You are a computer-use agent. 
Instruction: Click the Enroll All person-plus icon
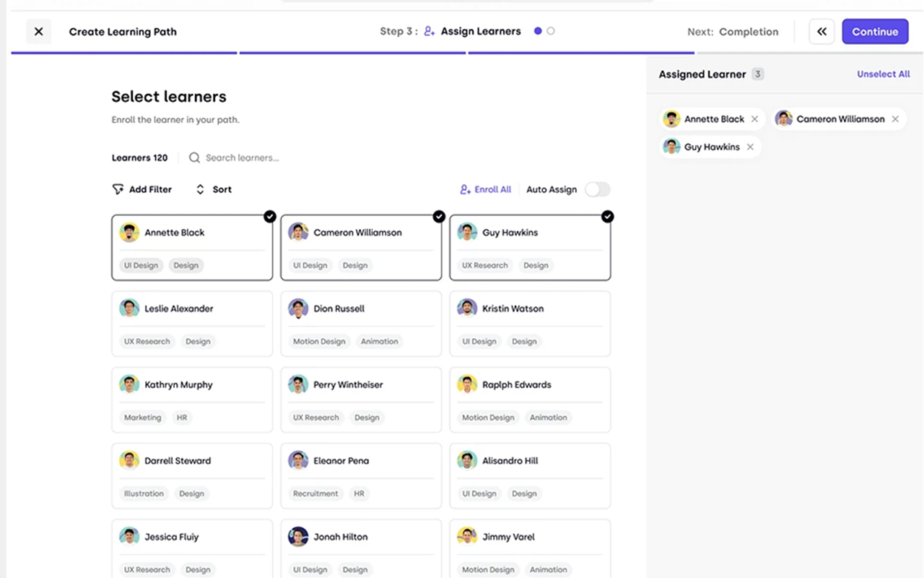pos(465,189)
